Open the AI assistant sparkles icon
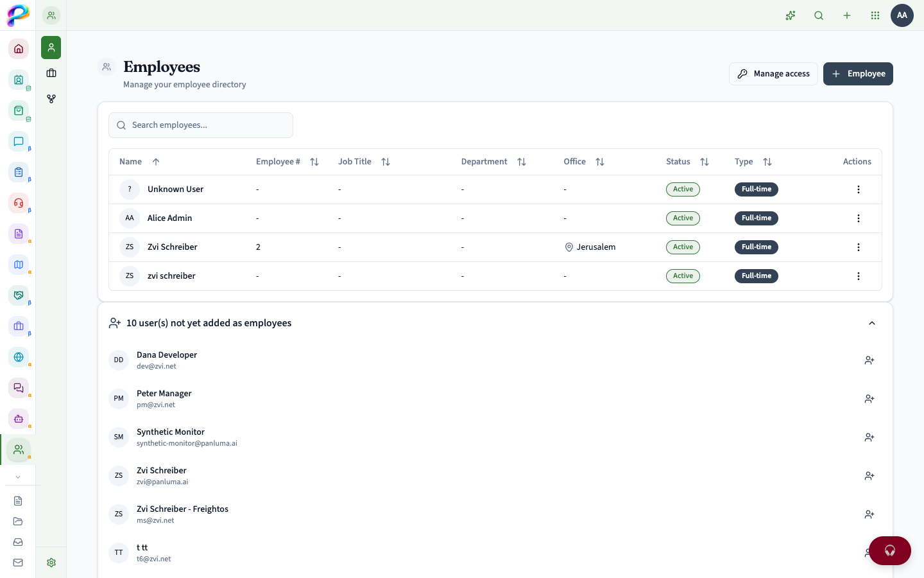924x578 pixels. 790,15
